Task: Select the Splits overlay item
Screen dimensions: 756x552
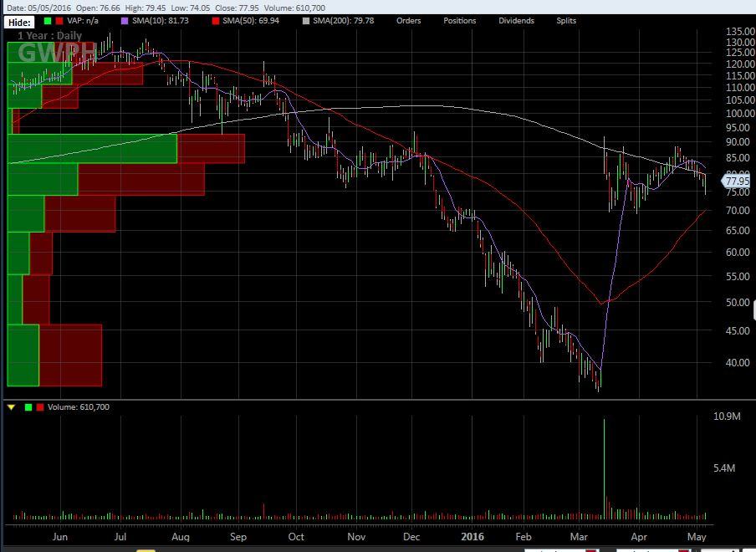Action: pyautogui.click(x=566, y=21)
